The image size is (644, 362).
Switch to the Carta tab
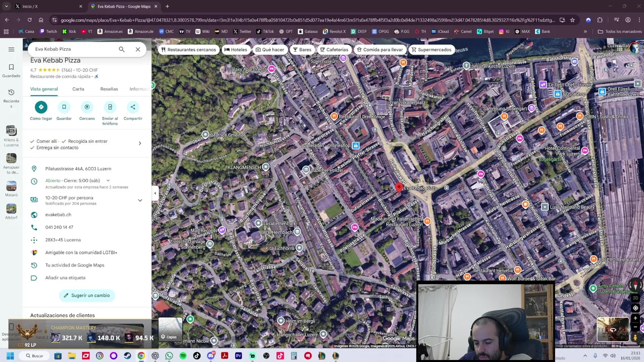click(78, 89)
